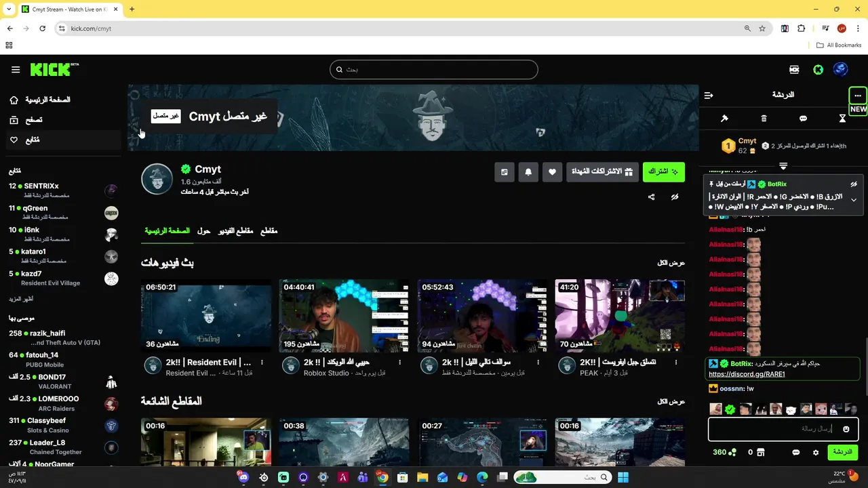Click the Kick search box
Screen dimensions: 868x488
(x=434, y=69)
